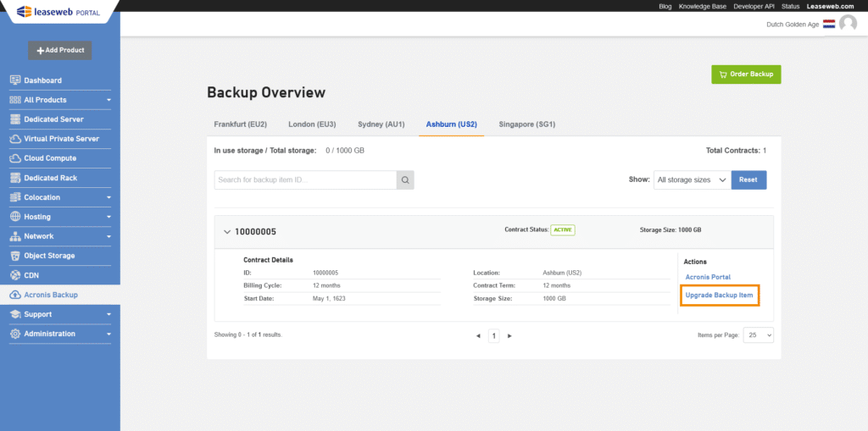Collapse the 10000005 contract chevron
Image resolution: width=868 pixels, height=431 pixels.
point(227,232)
